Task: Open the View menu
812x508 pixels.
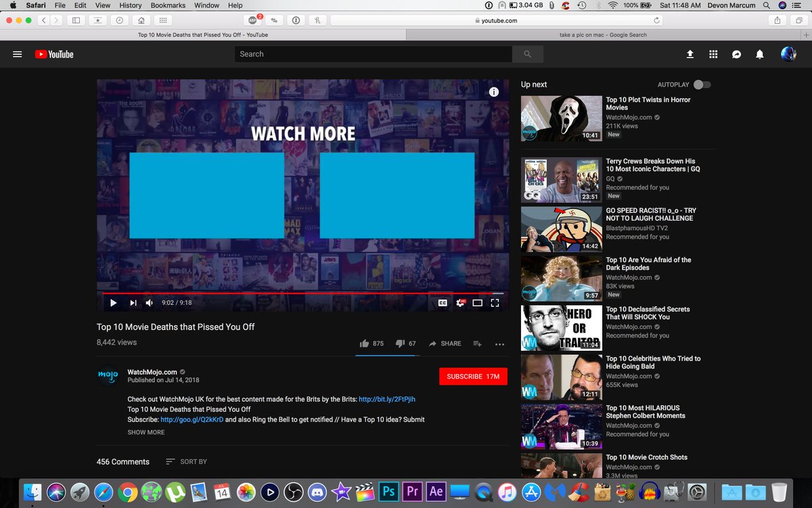Action: pos(102,5)
